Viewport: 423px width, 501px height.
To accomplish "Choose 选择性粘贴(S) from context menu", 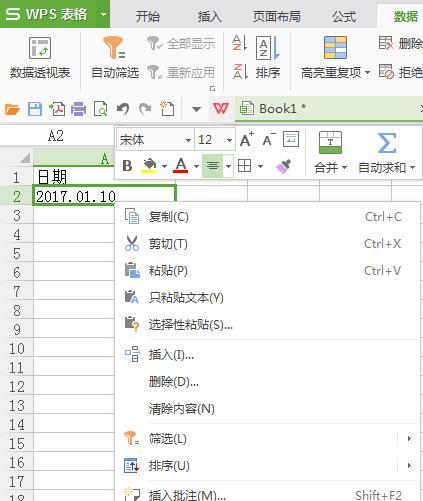I will pos(190,324).
